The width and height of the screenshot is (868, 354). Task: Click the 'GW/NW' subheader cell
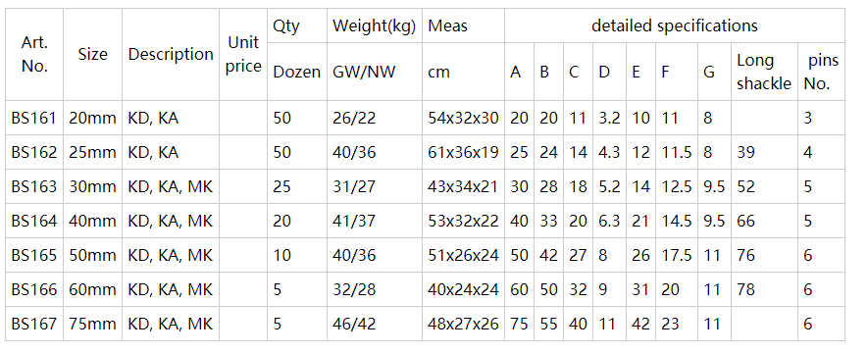[x=375, y=72]
